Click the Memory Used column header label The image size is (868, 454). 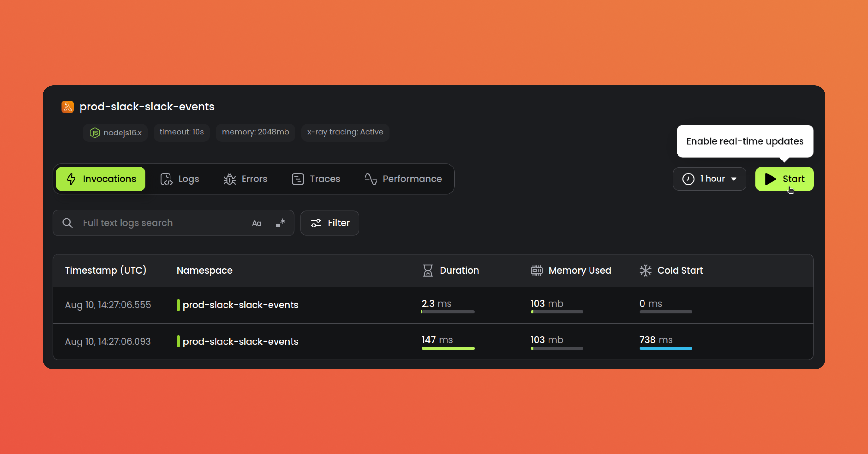click(x=580, y=270)
